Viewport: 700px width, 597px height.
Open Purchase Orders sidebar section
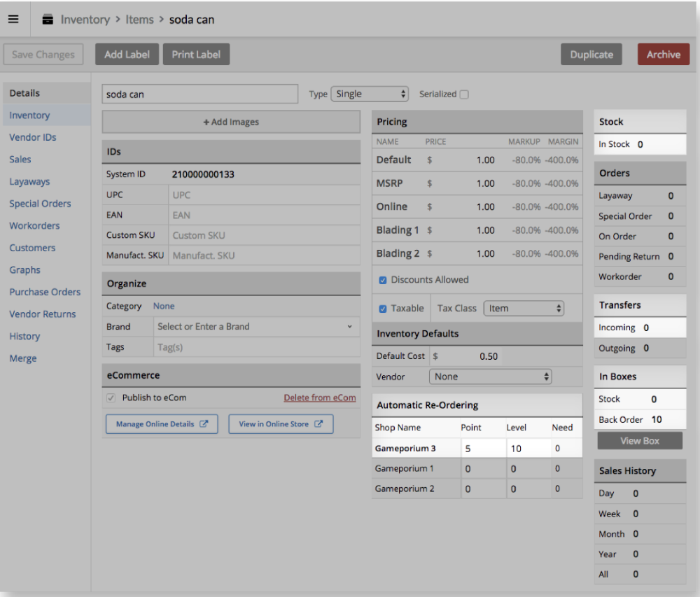point(45,293)
